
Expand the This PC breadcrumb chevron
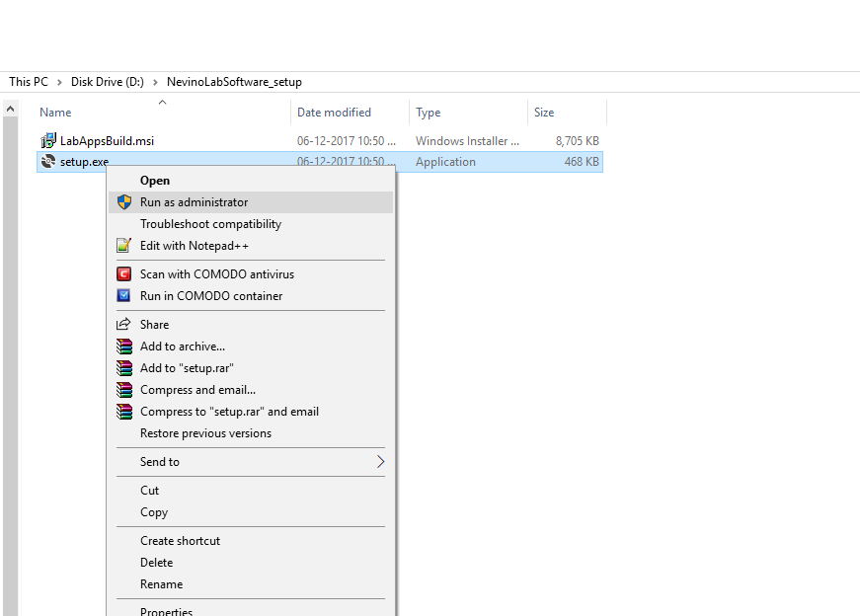(x=59, y=82)
